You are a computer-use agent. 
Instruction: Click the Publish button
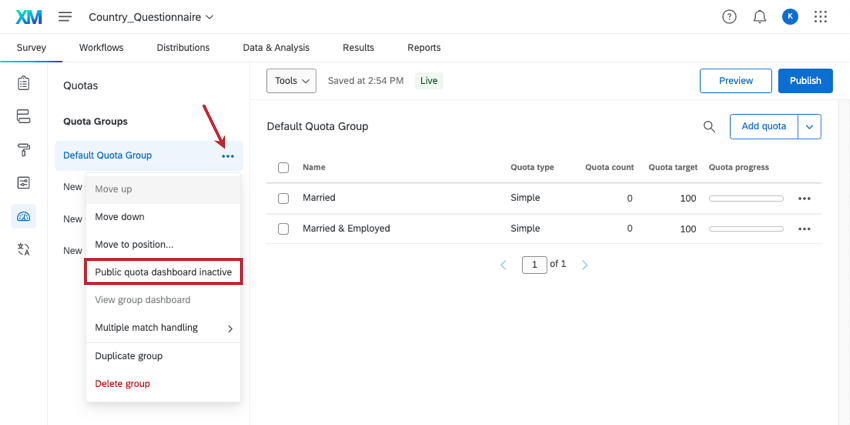[x=805, y=81]
